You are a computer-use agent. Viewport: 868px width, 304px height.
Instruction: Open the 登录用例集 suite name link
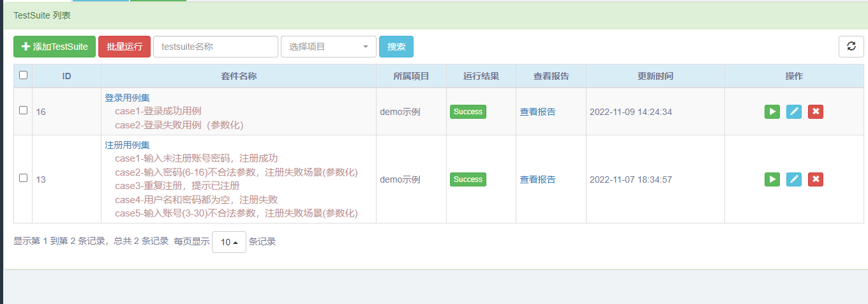pyautogui.click(x=128, y=98)
